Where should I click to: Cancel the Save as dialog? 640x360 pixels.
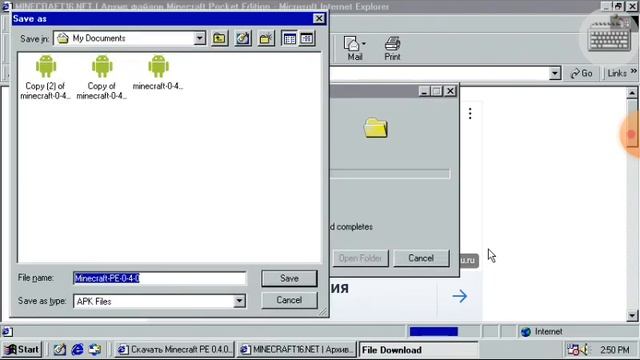click(289, 300)
